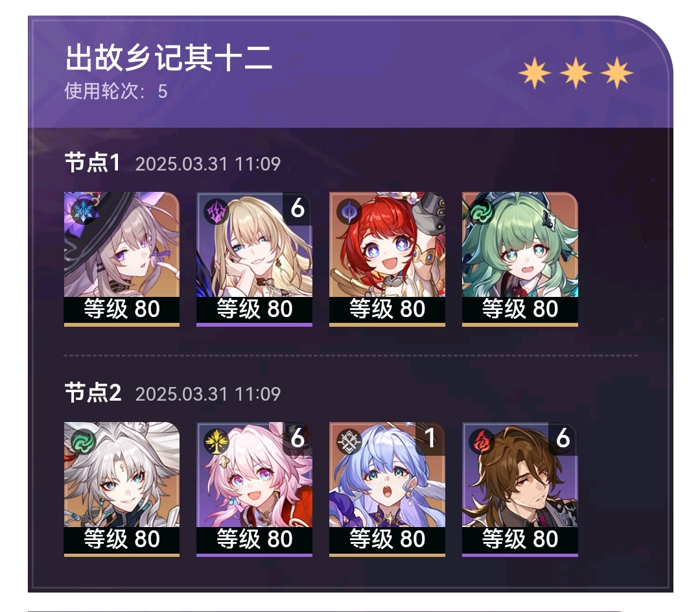Screen dimensions: 700x612
Task: Click the Lightning element icon on blonde character
Action: pos(216,211)
